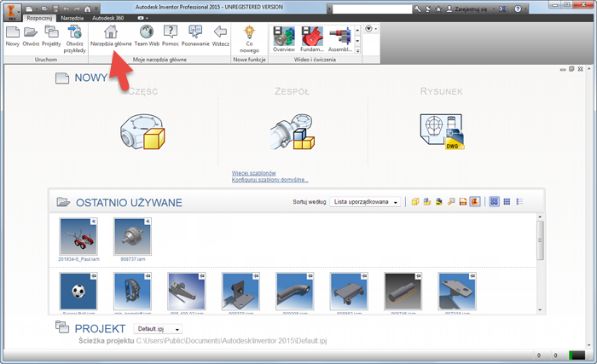Click Konfiguruj szablony domyślne link
The image size is (597, 364).
click(x=270, y=180)
